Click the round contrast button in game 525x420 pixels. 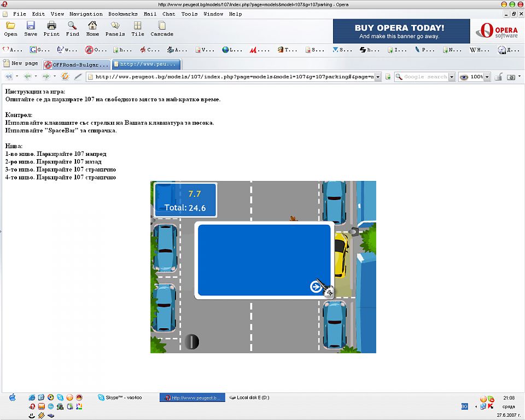pyautogui.click(x=191, y=342)
